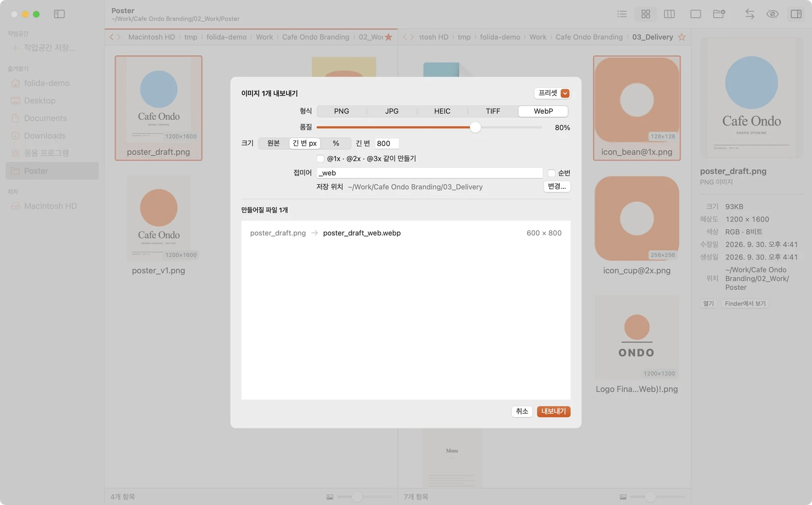
Task: Select Poster folder in sidebar
Action: [x=52, y=171]
